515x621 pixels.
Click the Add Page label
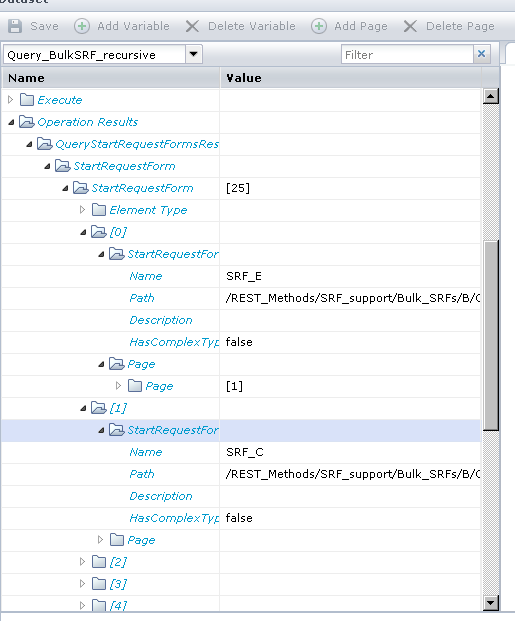[x=361, y=26]
